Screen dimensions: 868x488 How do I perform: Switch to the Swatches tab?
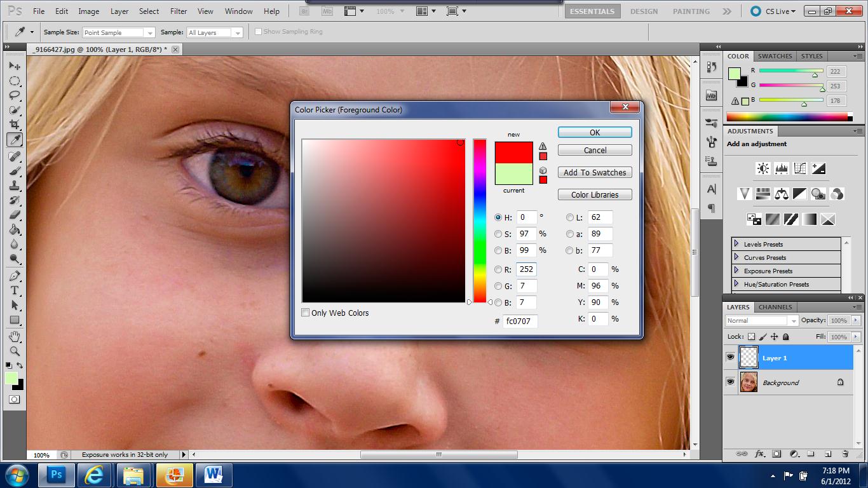pyautogui.click(x=775, y=56)
